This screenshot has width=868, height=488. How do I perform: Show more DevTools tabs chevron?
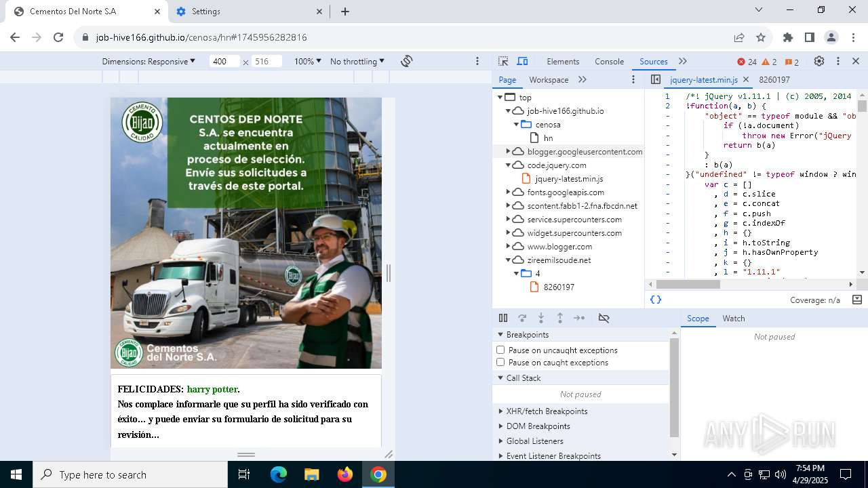pyautogui.click(x=683, y=61)
